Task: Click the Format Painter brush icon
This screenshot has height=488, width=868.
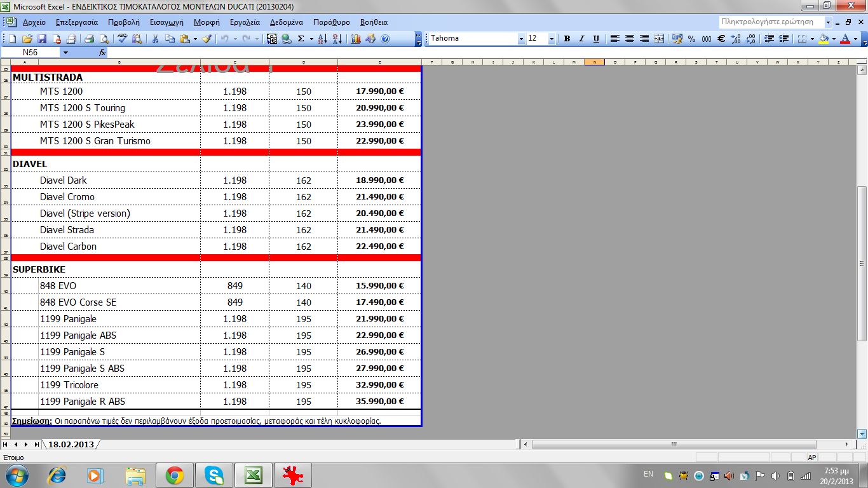Action: pos(207,39)
